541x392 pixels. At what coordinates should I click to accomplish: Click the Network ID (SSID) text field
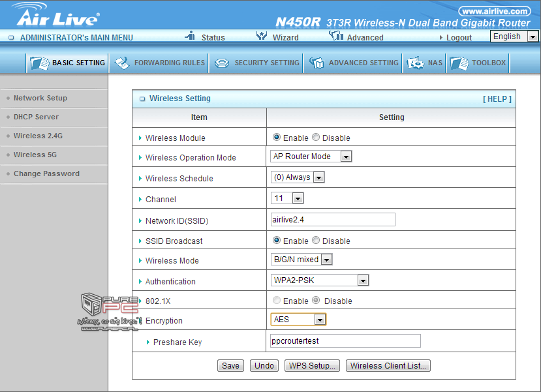click(333, 220)
